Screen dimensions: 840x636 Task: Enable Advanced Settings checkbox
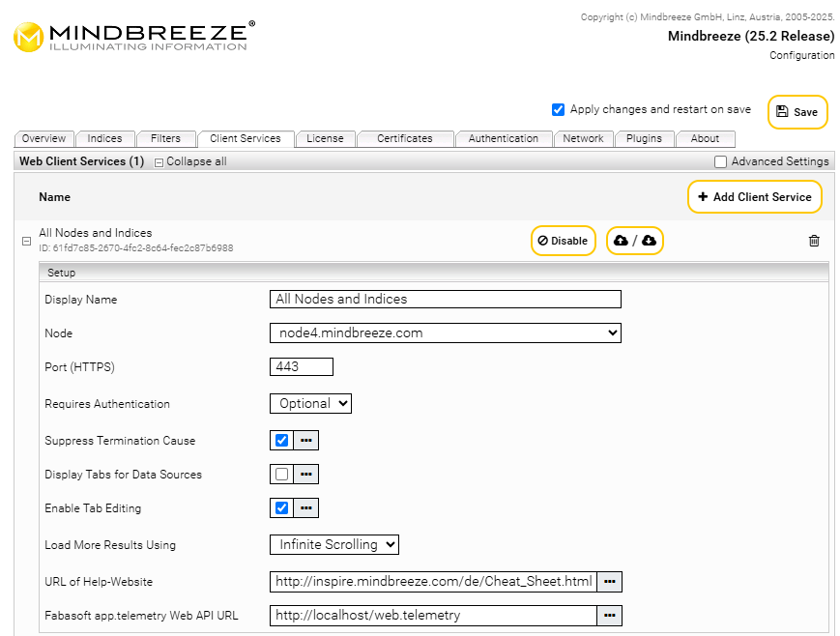pyautogui.click(x=720, y=161)
